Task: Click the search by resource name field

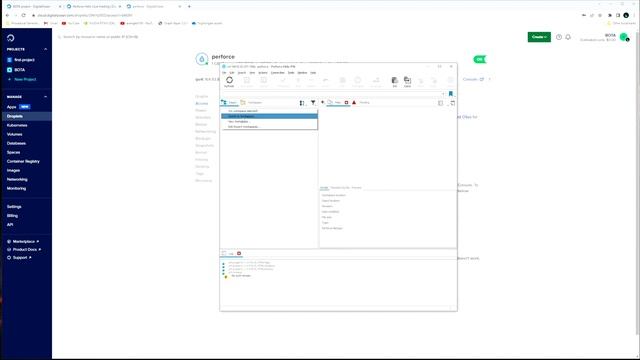Action: click(x=100, y=37)
